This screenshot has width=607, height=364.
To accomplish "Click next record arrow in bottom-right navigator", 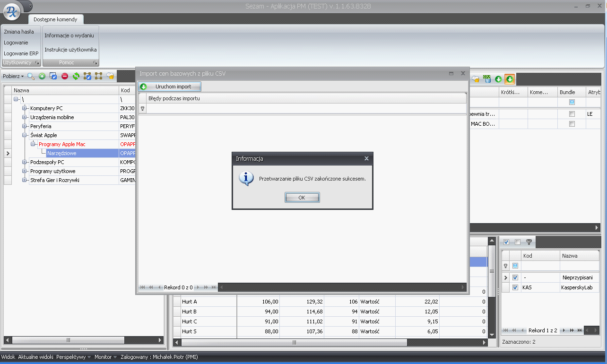I will coord(564,330).
